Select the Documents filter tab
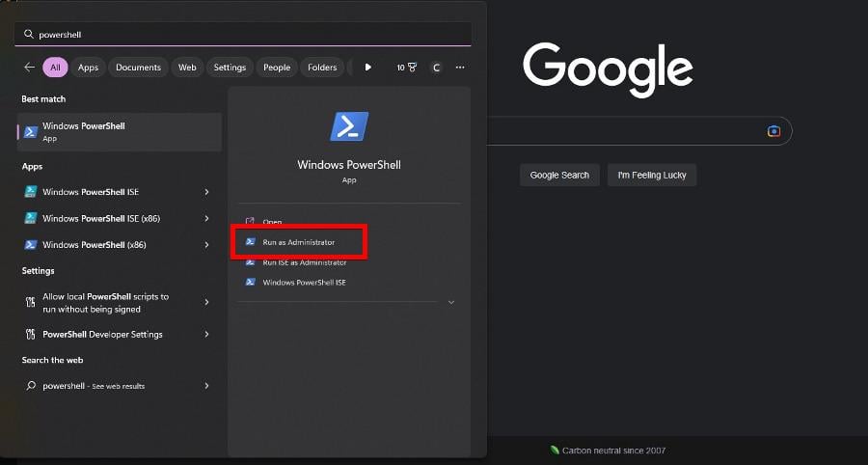The height and width of the screenshot is (465, 868). [138, 67]
